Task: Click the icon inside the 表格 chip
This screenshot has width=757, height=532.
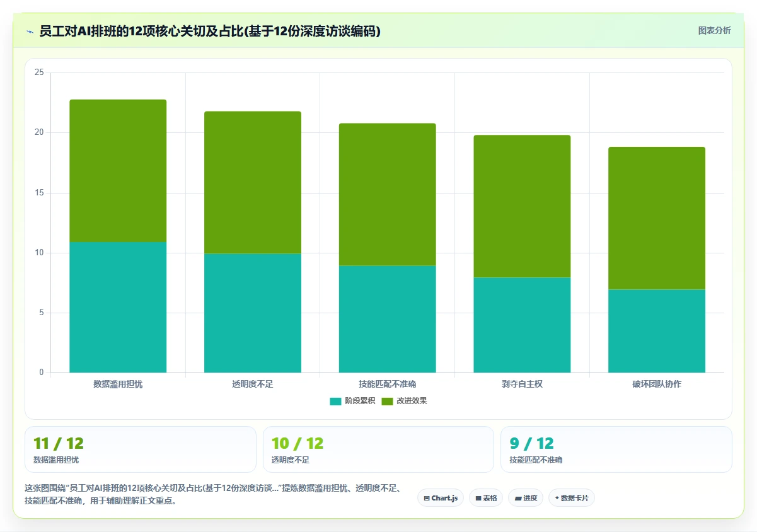Action: pos(478,498)
